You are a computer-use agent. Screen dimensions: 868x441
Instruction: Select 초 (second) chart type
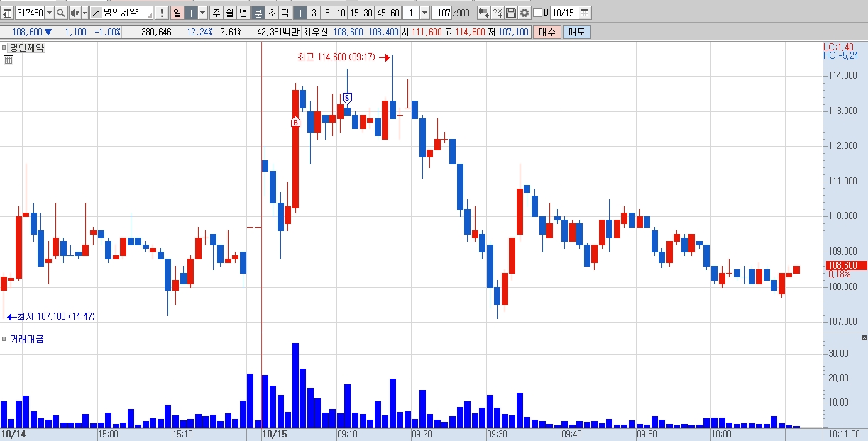(x=271, y=13)
